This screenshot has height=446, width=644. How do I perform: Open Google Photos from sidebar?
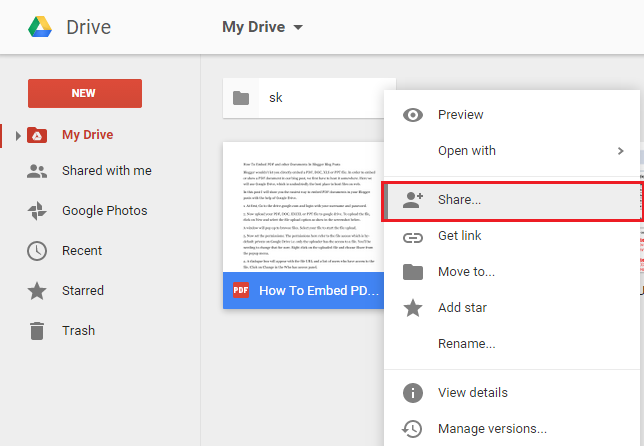pyautogui.click(x=105, y=211)
